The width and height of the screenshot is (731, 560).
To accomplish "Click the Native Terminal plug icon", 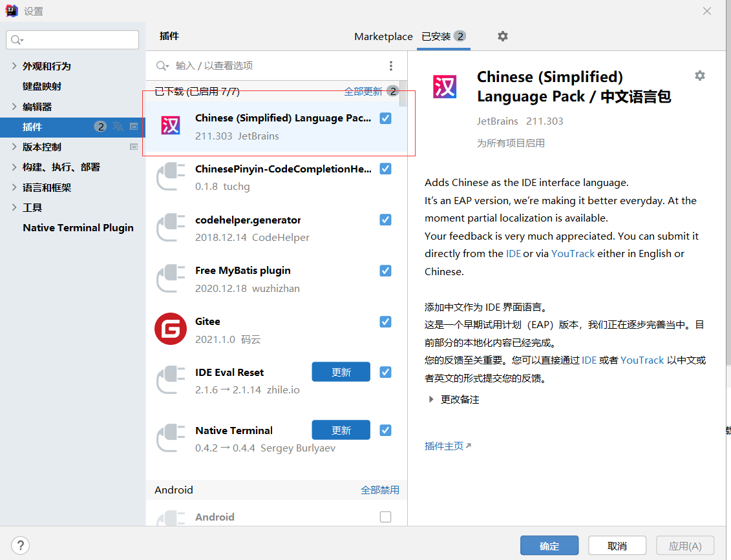I will point(171,438).
